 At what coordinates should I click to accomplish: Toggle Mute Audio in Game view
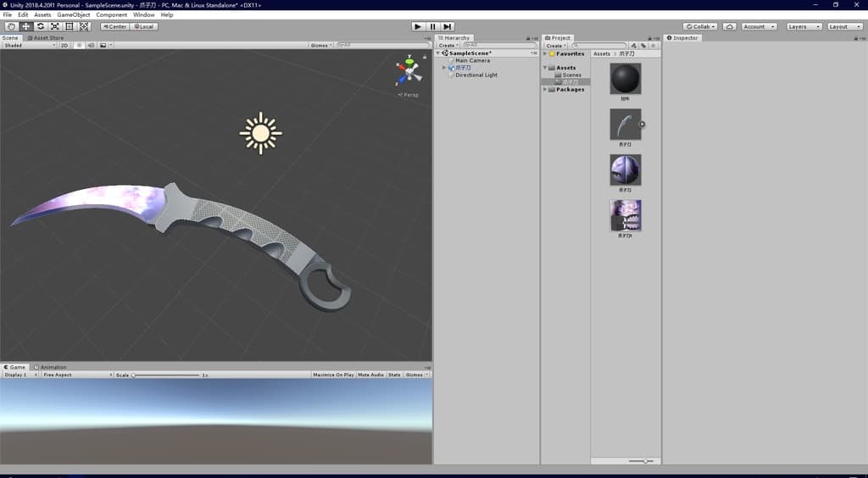click(x=370, y=375)
